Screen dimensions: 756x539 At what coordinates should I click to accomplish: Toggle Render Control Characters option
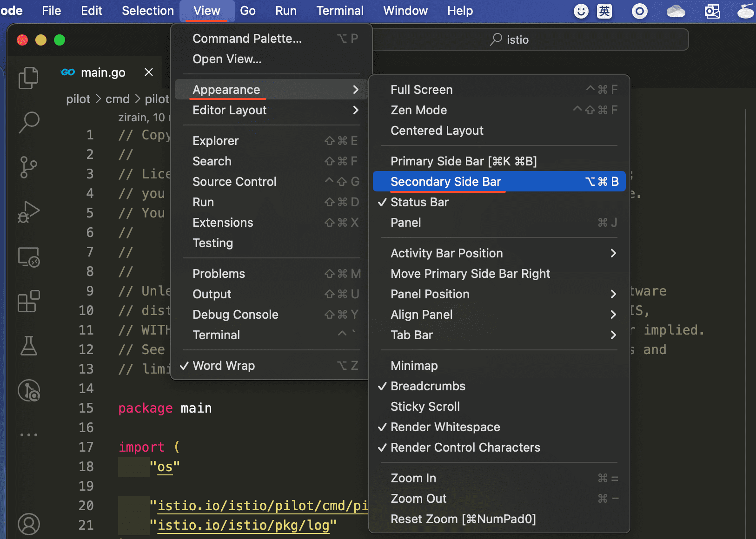click(499, 447)
